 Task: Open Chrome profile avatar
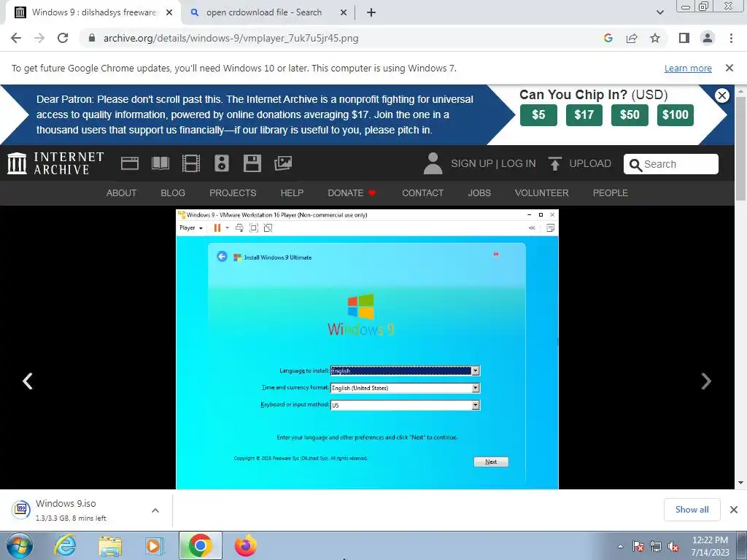point(708,38)
